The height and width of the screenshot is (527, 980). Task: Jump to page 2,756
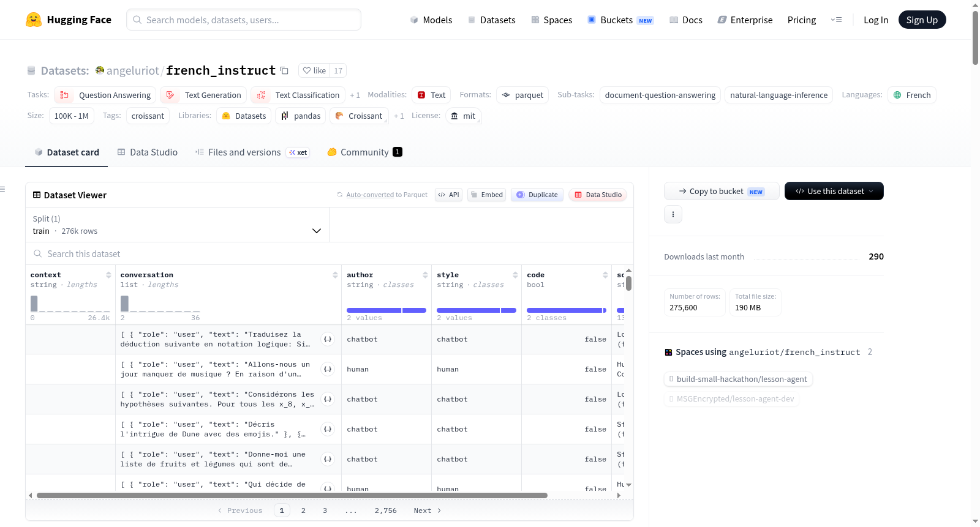click(x=386, y=510)
